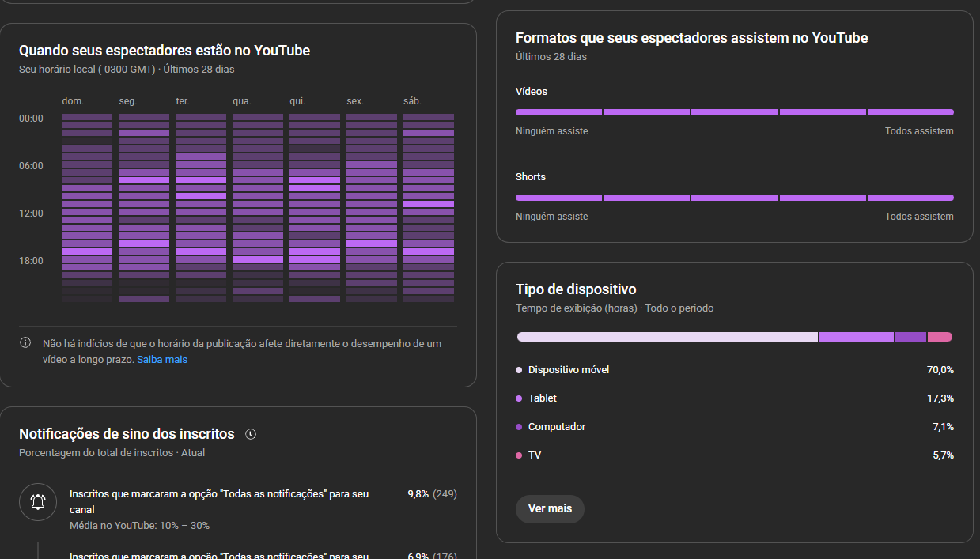The image size is (980, 559).
Task: Click the clock icon next to Notificações de sino
Action: (251, 434)
